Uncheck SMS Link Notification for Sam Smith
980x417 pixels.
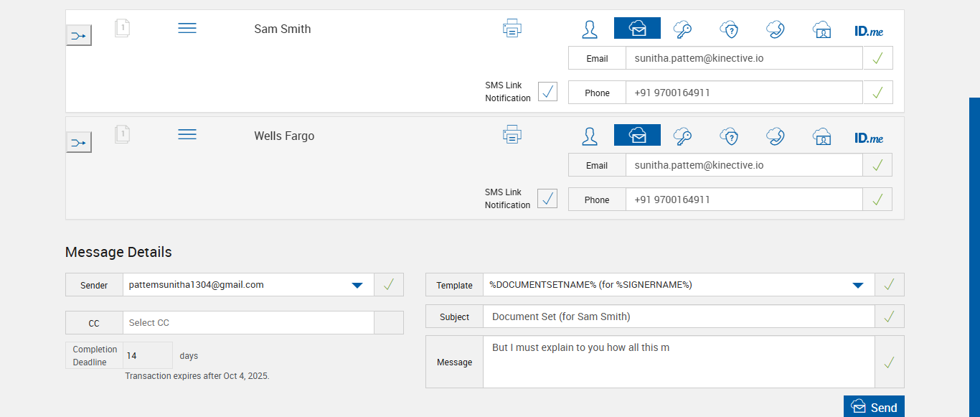[x=547, y=92]
